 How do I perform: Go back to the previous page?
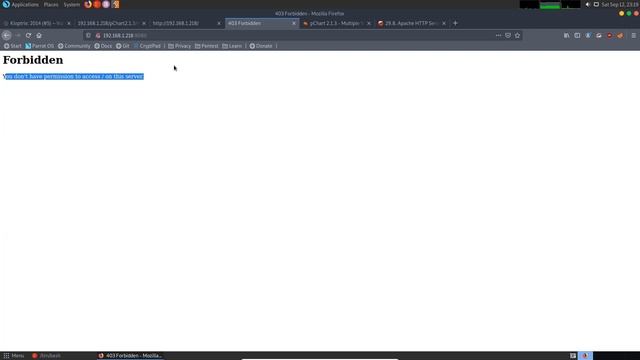coord(7,36)
